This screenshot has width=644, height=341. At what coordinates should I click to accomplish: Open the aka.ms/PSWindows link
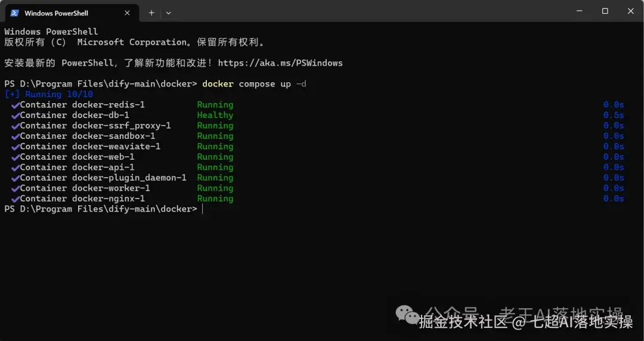[280, 63]
